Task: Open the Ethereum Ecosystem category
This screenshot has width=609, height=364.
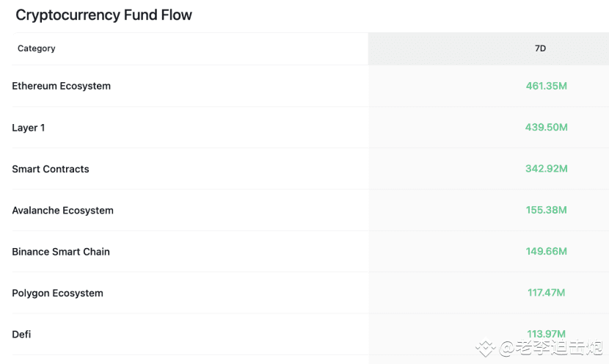Action: [62, 86]
